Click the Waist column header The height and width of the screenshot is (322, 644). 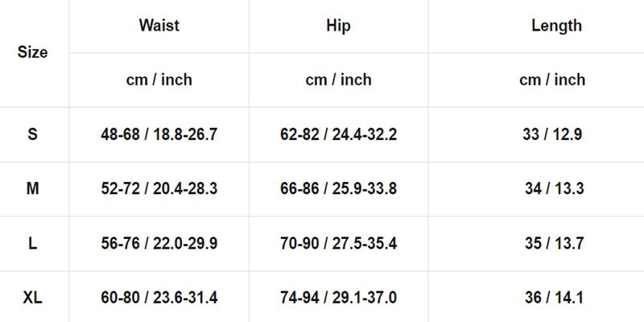click(x=159, y=25)
